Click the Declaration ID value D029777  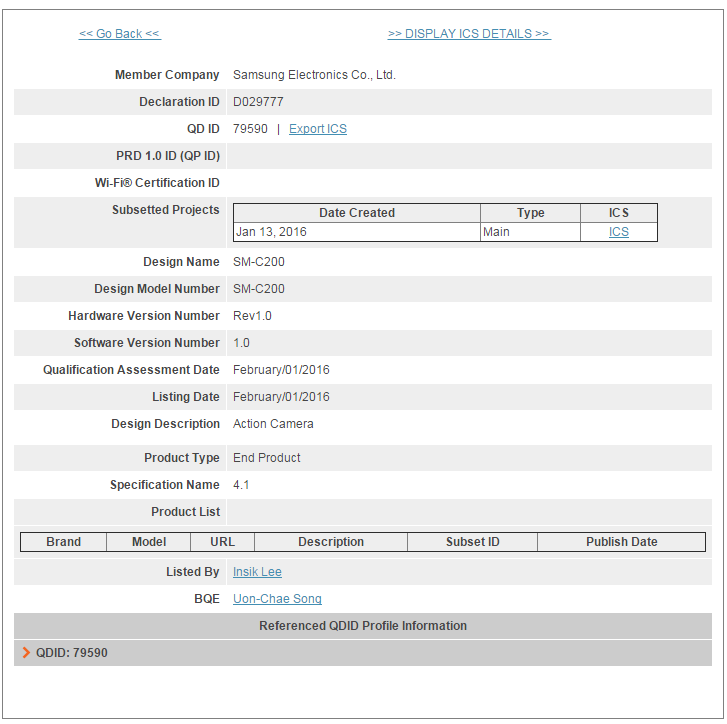258,102
